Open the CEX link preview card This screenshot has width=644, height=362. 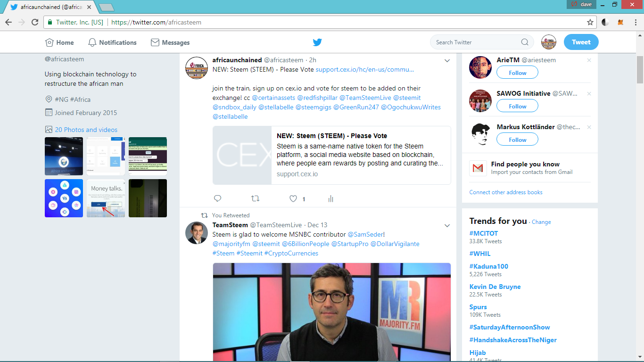point(331,155)
